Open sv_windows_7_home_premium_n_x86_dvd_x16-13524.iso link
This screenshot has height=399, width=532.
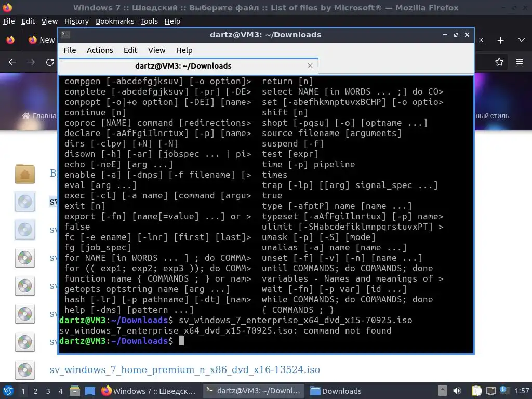(184, 369)
